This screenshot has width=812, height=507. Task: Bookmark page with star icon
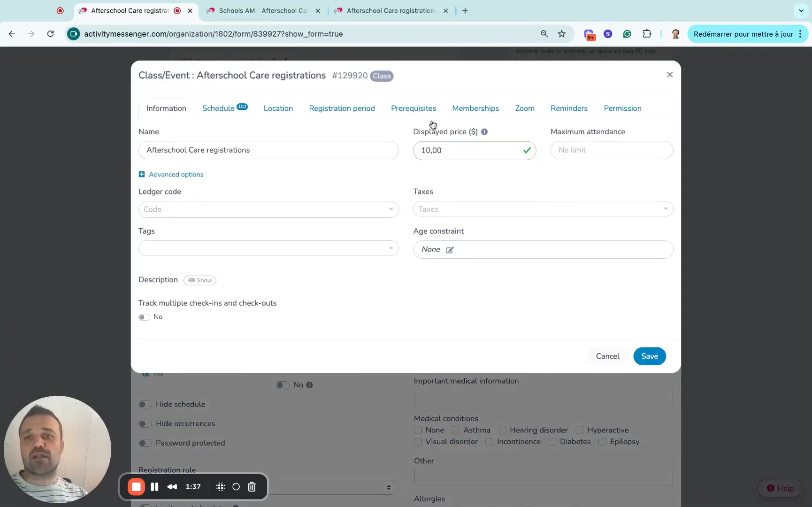(x=561, y=34)
